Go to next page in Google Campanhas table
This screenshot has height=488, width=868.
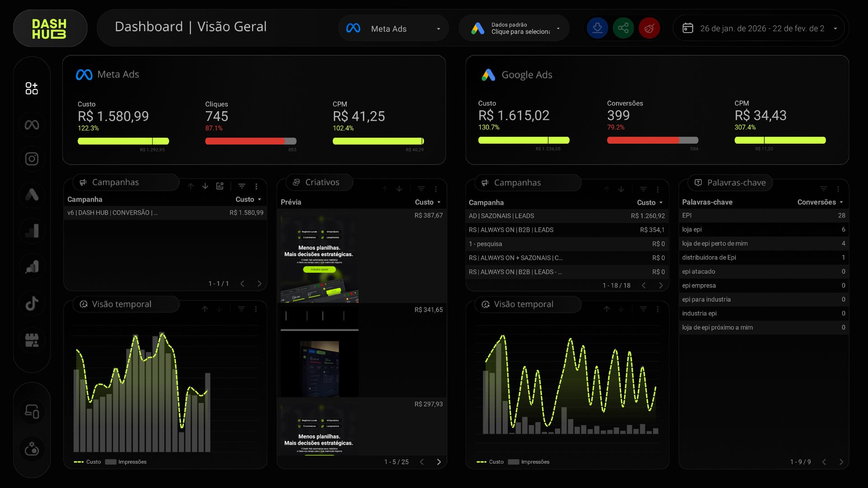pos(661,286)
